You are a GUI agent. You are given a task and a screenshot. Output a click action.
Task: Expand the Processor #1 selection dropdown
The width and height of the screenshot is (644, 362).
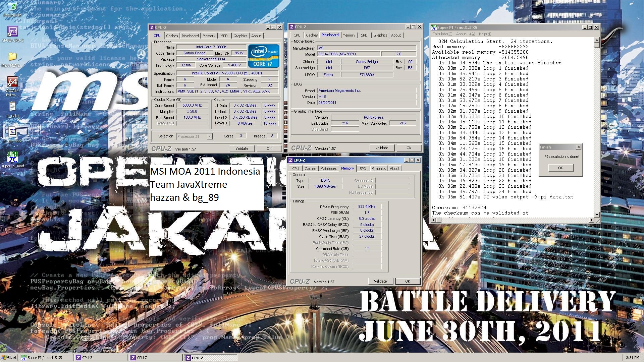(210, 136)
